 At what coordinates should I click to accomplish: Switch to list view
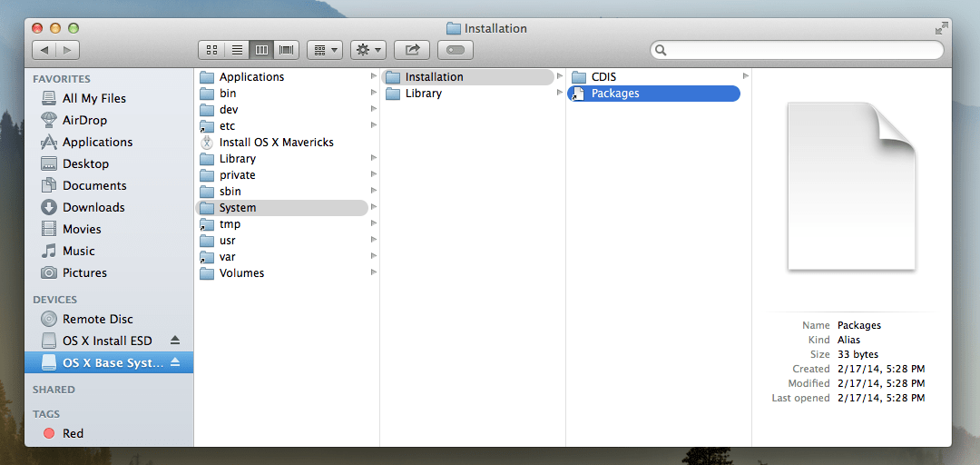point(237,50)
